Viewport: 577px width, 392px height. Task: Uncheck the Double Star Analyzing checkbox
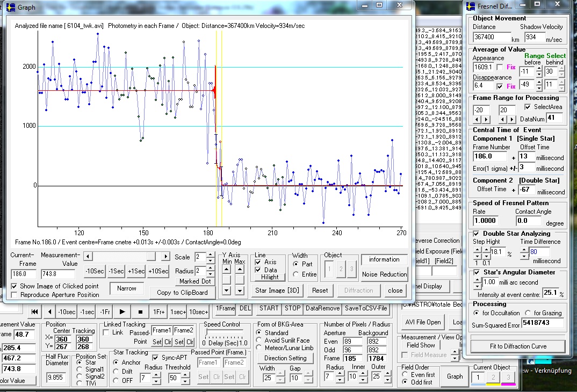coord(477,234)
